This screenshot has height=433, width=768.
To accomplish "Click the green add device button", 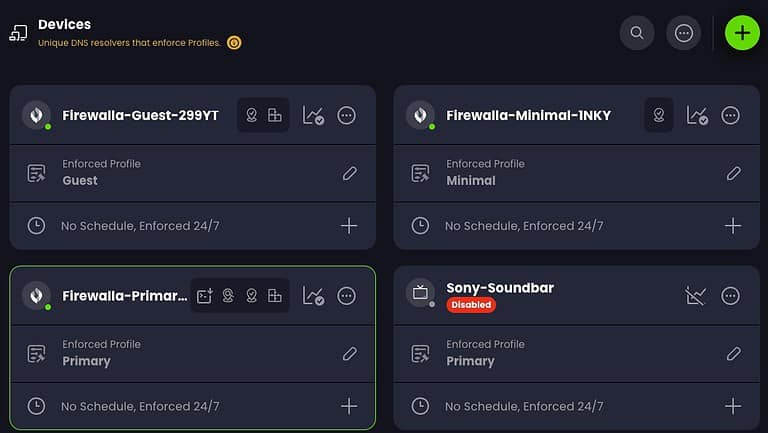I will [742, 32].
